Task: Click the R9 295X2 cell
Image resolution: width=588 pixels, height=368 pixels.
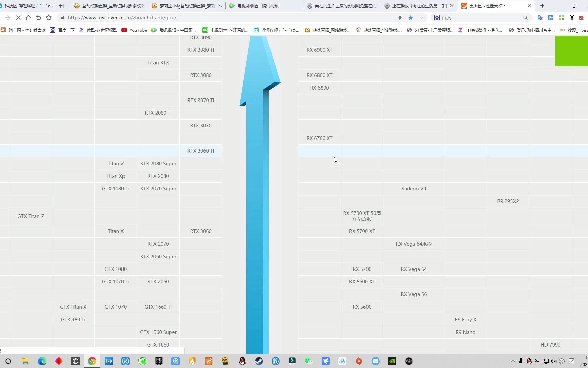Action: pyautogui.click(x=508, y=201)
